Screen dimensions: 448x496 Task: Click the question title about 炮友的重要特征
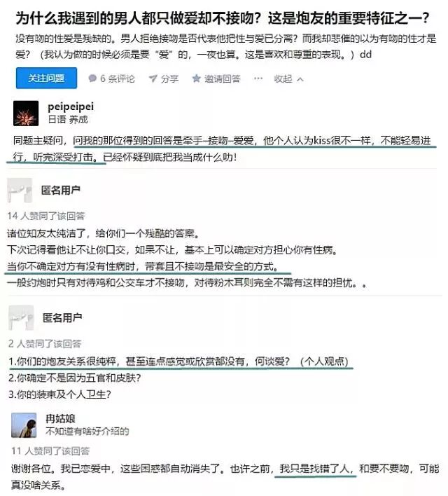pos(223,18)
